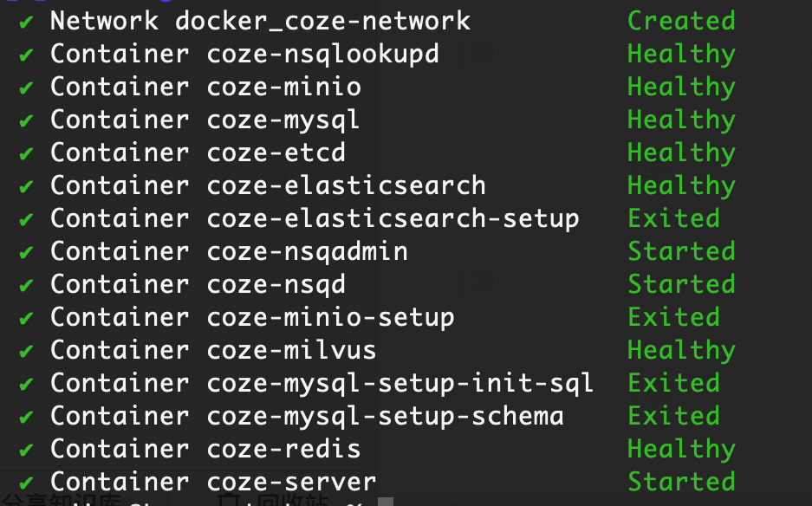Screen dimensions: 812x506
Task: Click the Exited status of coze-minio-setup
Action: coord(673,317)
